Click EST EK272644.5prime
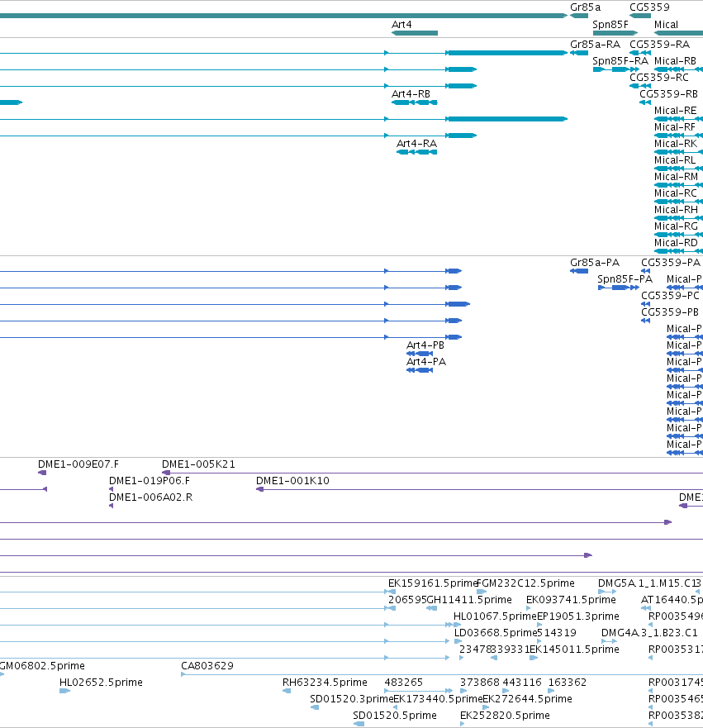This screenshot has width=703, height=728. [486, 707]
